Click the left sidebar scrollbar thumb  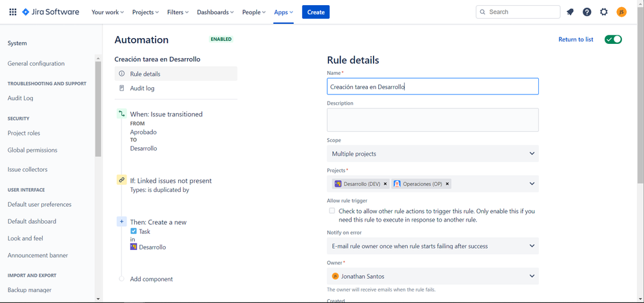98,109
